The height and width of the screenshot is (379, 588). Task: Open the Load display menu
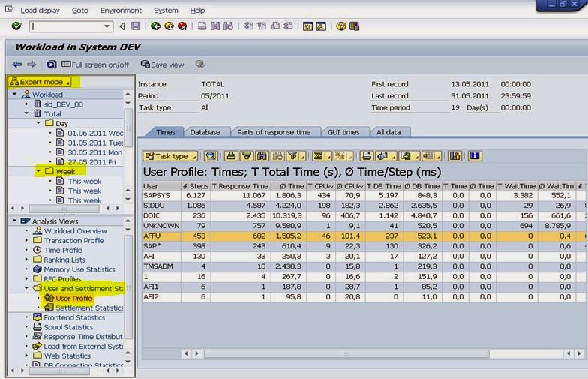(40, 11)
